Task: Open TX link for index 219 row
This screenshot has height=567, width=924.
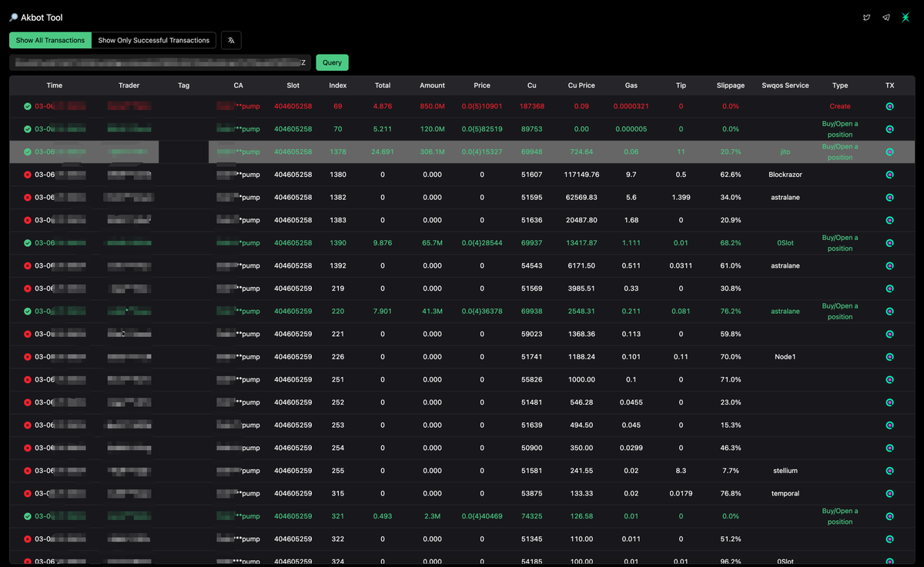Action: (889, 289)
